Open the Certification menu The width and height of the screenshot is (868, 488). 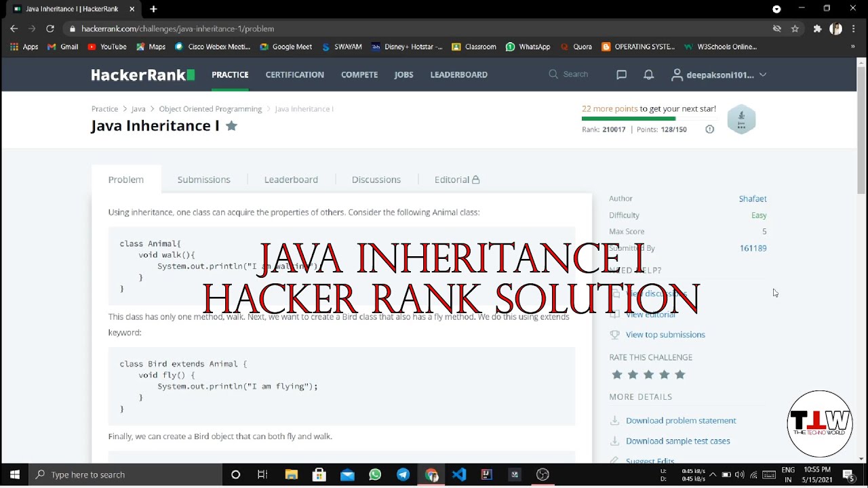[x=294, y=75]
